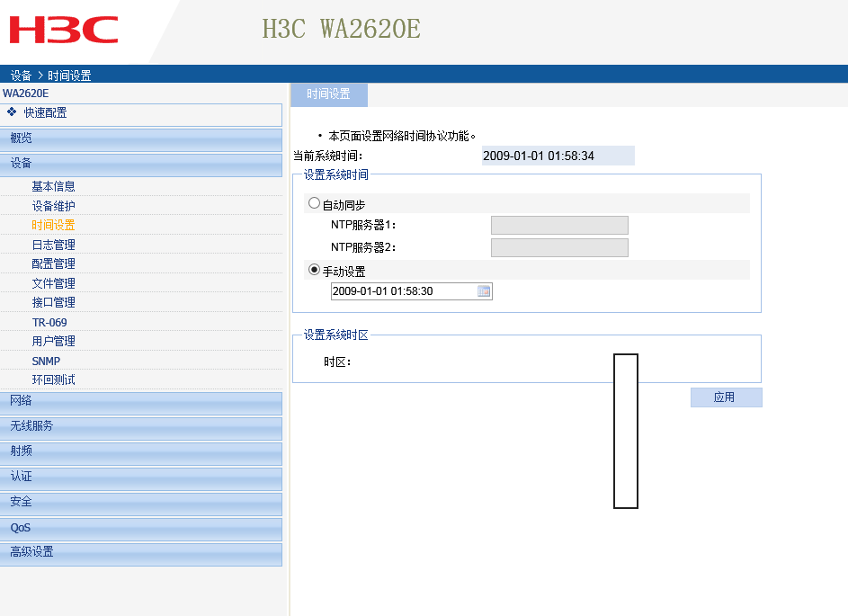This screenshot has width=848, height=616.
Task: Open 配置管理 in the sidebar
Action: [53, 263]
